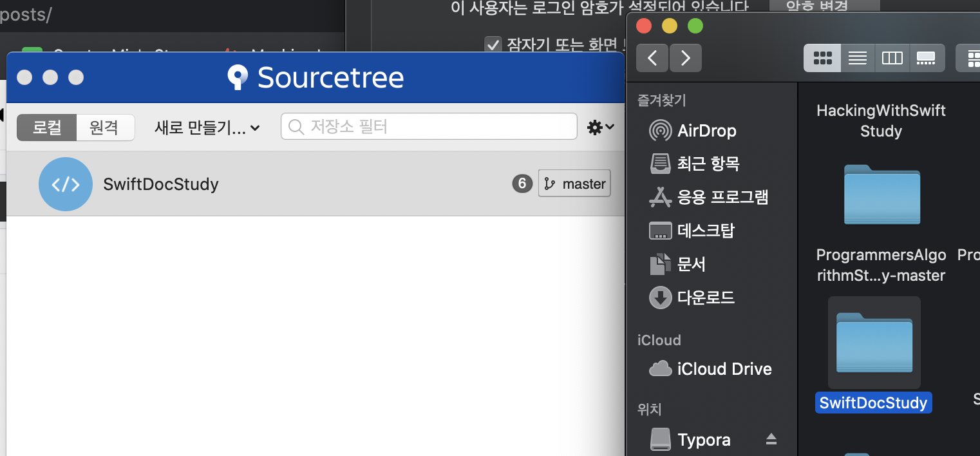Screen dimensions: 980x456
Task: Switch Finder to icon view
Action: coord(822,57)
